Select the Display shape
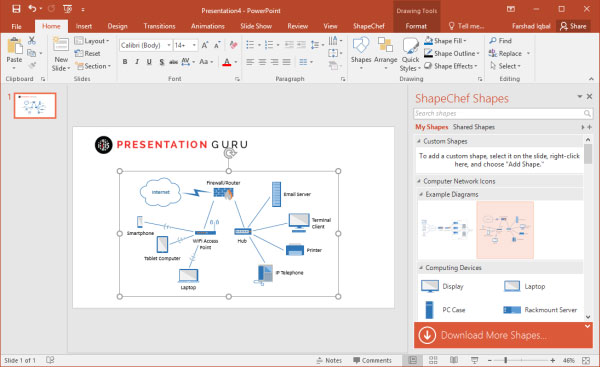This screenshot has height=367, width=600. [443, 286]
